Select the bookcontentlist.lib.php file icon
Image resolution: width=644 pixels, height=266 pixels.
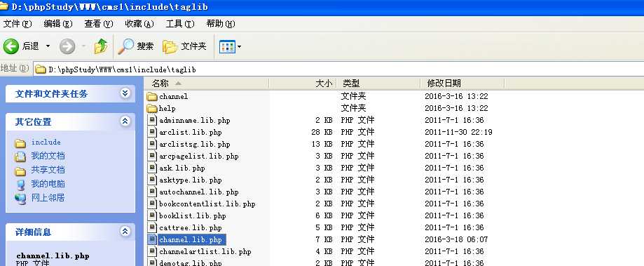(x=152, y=204)
